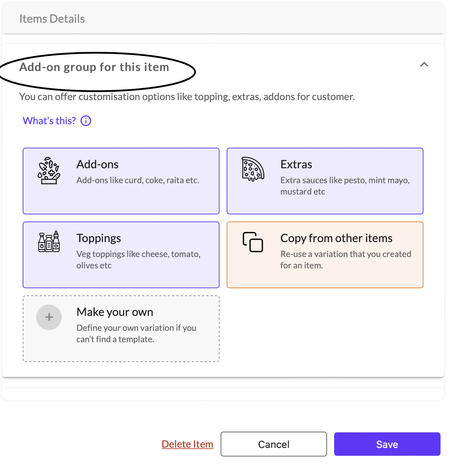
Task: Click the 'Re-use a variation' description
Action: click(346, 259)
